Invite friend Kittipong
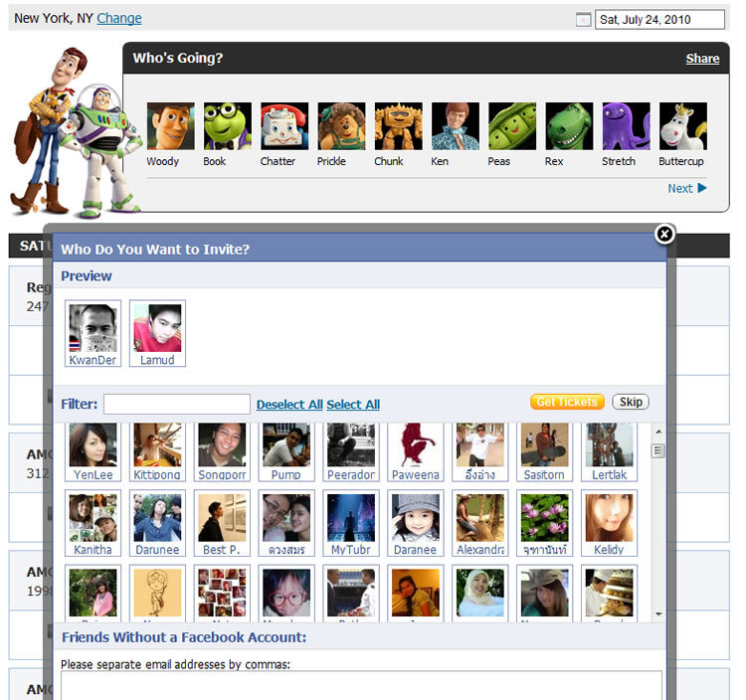Viewport: 746px width, 700px height. click(x=157, y=451)
